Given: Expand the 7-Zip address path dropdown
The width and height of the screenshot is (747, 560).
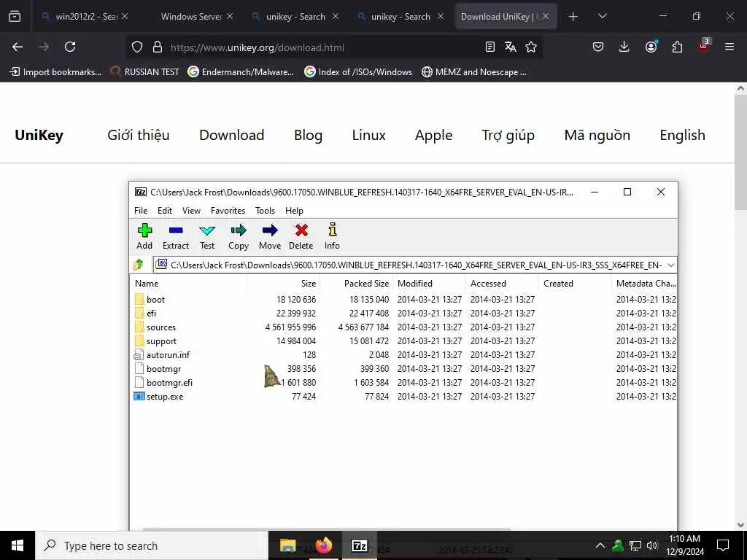Looking at the screenshot, I should pos(671,265).
